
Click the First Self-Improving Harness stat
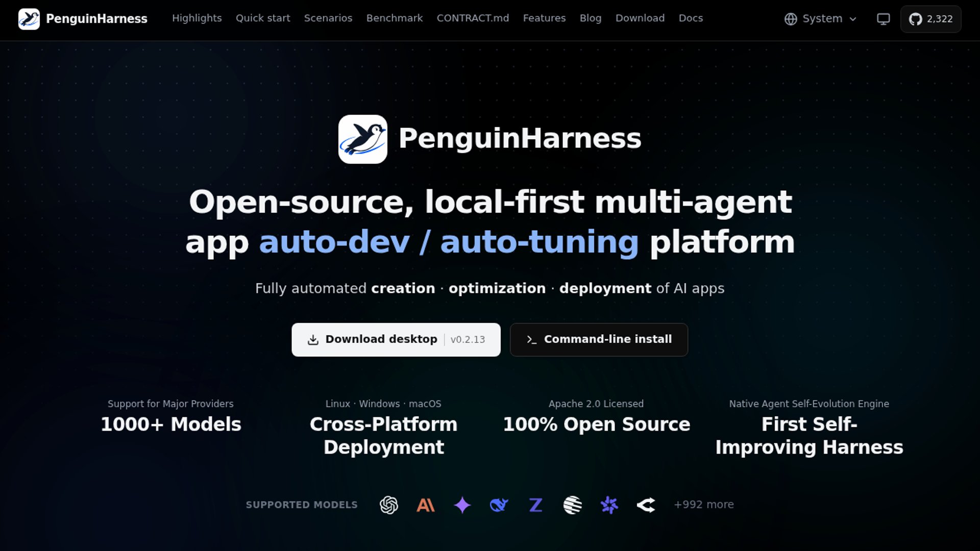(809, 436)
